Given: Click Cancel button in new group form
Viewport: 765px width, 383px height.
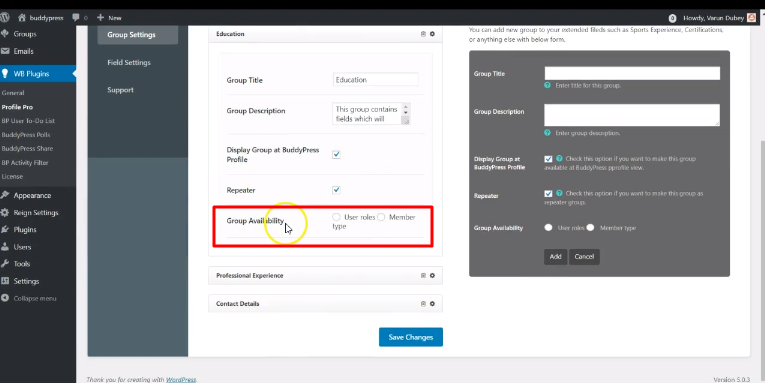Looking at the screenshot, I should pos(584,257).
